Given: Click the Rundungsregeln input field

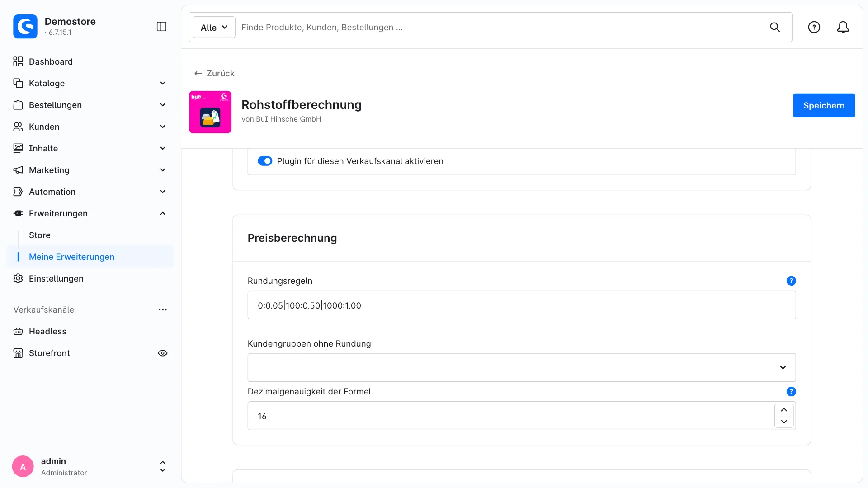Looking at the screenshot, I should (522, 305).
